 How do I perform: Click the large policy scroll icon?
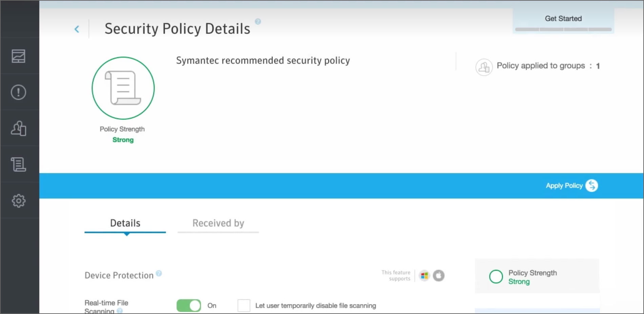[123, 88]
